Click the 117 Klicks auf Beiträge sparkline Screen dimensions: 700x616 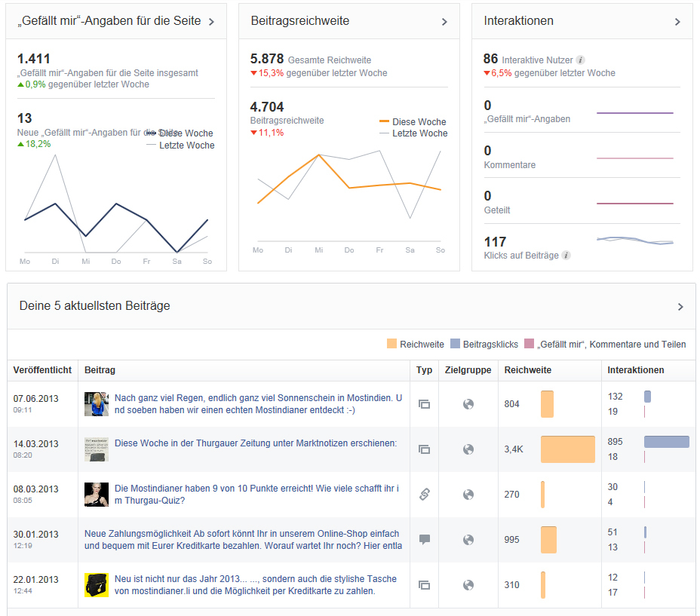(635, 241)
